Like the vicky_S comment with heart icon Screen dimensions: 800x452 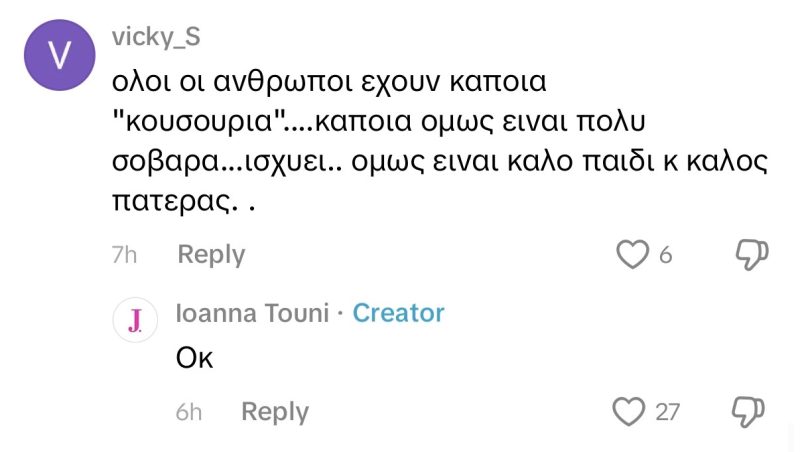632,255
